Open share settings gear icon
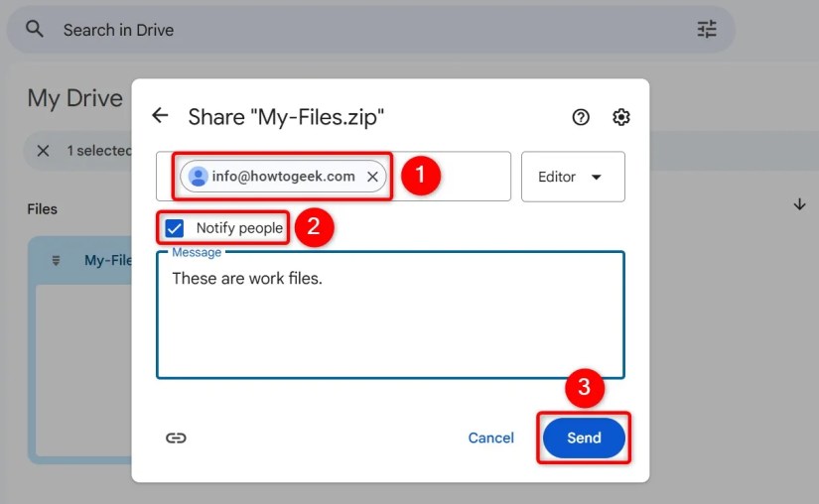This screenshot has height=504, width=819. 620,117
